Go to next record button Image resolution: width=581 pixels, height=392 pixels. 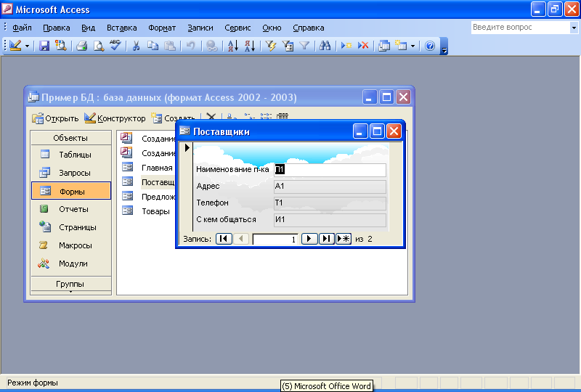[x=309, y=239]
